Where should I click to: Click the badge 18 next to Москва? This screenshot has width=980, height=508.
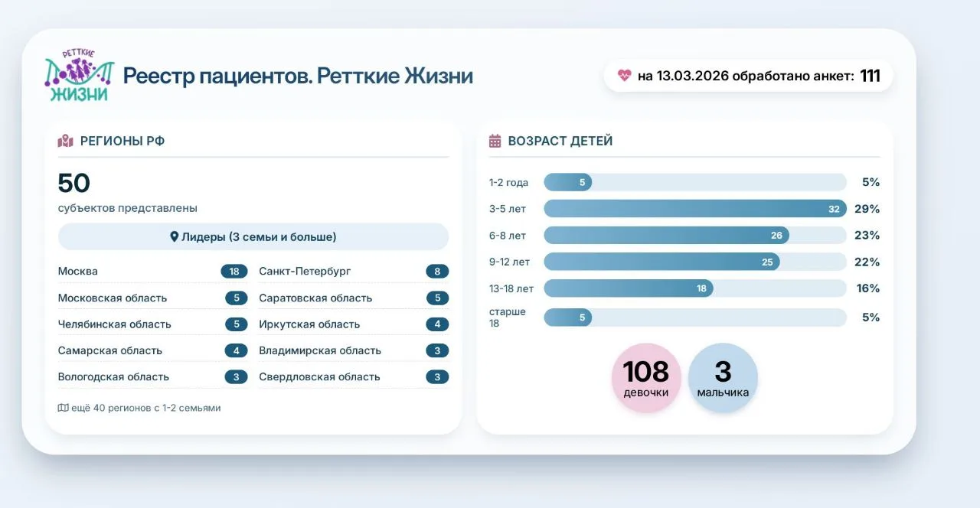click(234, 272)
